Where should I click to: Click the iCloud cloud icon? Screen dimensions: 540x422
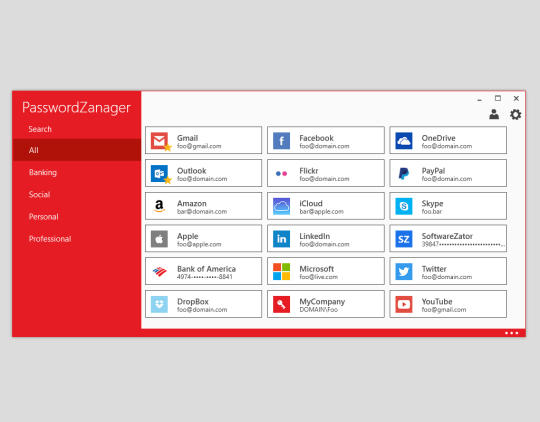[281, 206]
